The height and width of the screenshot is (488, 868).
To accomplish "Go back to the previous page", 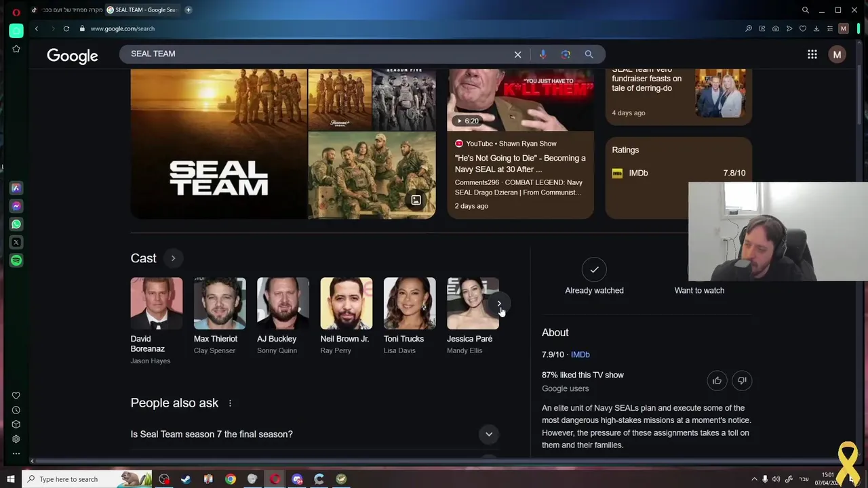I will (37, 28).
